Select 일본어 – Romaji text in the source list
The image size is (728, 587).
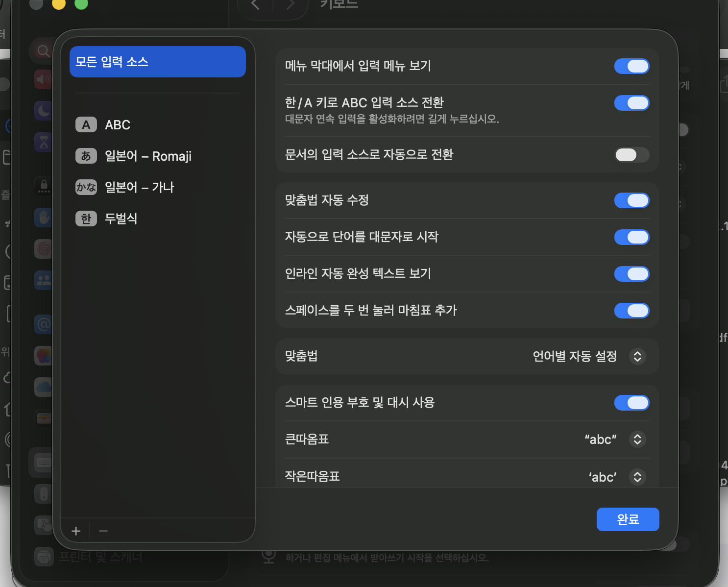point(148,156)
